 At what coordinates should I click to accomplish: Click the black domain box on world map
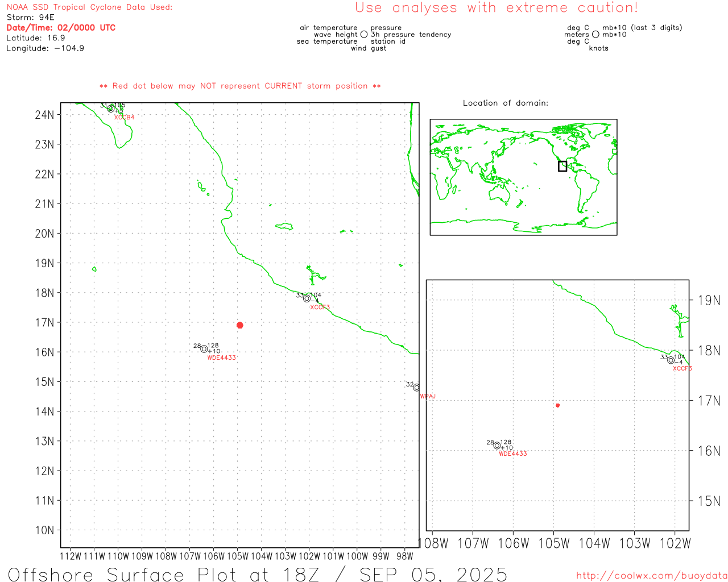coord(562,166)
